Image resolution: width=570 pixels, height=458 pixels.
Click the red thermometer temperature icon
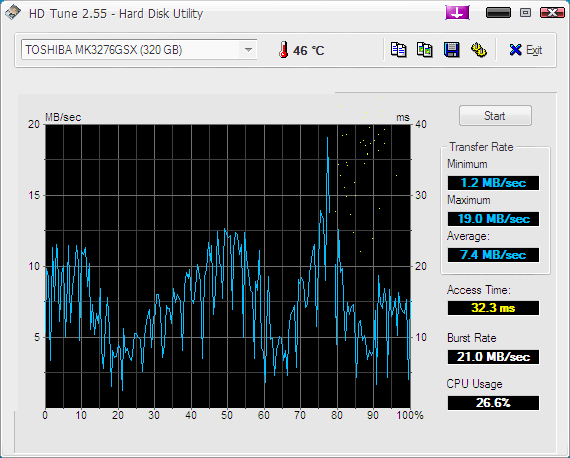tap(284, 50)
